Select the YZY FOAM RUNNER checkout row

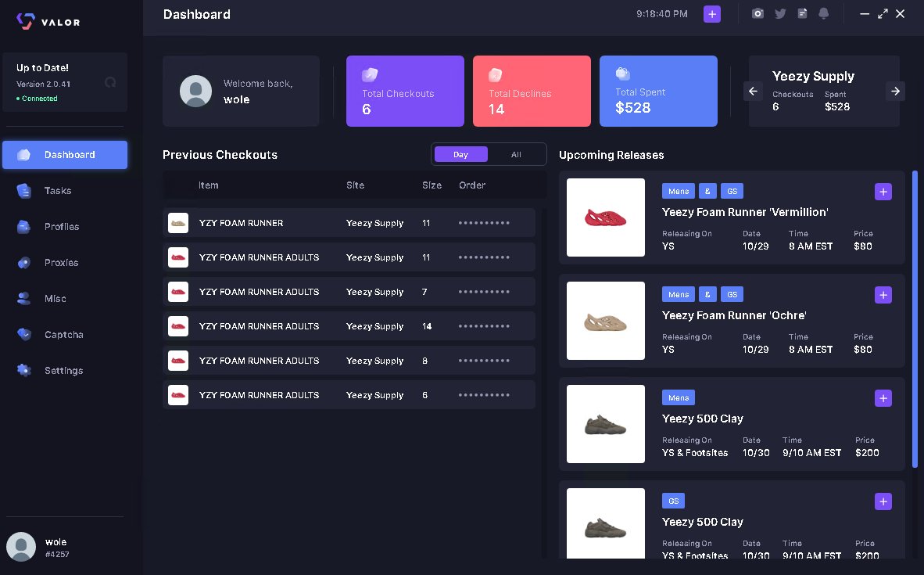(x=349, y=223)
